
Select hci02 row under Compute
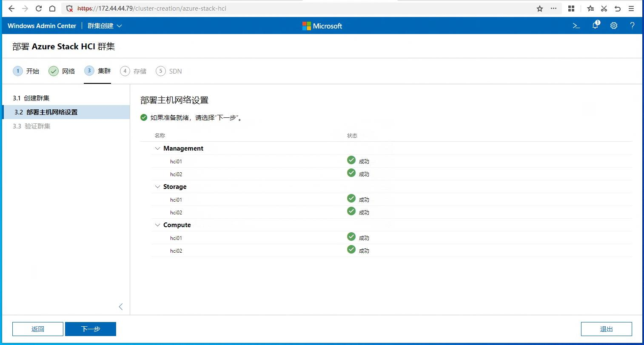(392, 251)
